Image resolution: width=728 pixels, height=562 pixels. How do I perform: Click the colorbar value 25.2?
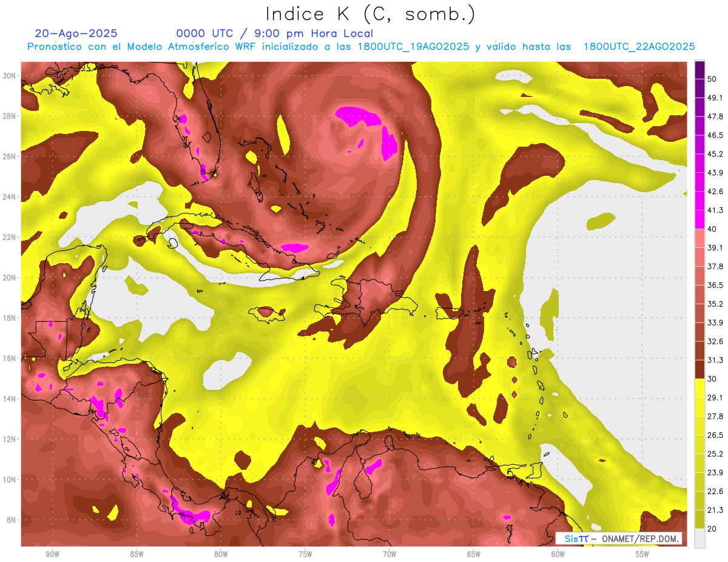(x=715, y=454)
